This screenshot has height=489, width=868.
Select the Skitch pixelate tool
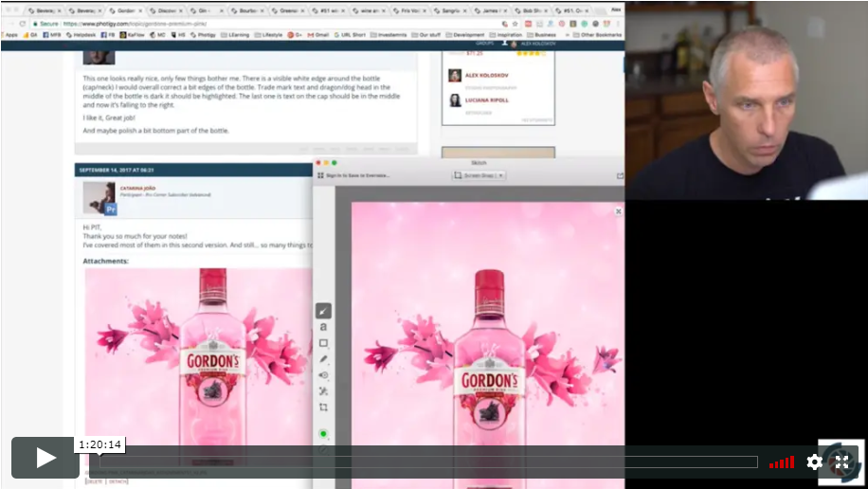coord(323,391)
